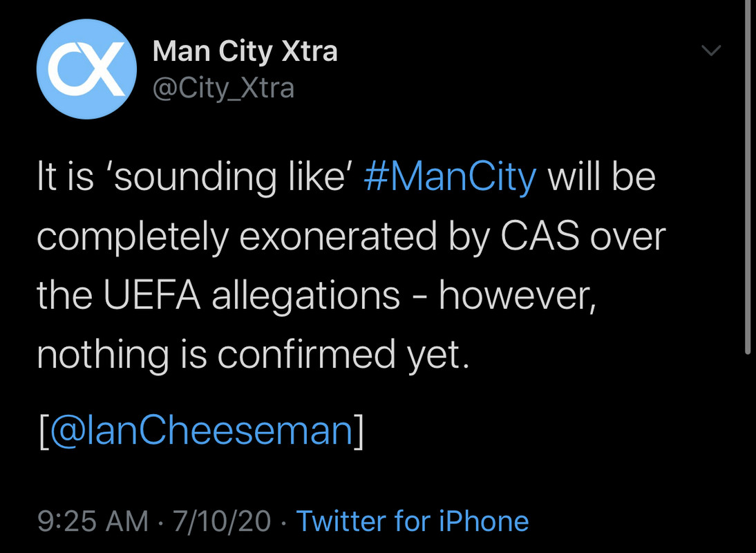Click the @City_Xtra handle
The width and height of the screenshot is (756, 553).
(x=223, y=88)
